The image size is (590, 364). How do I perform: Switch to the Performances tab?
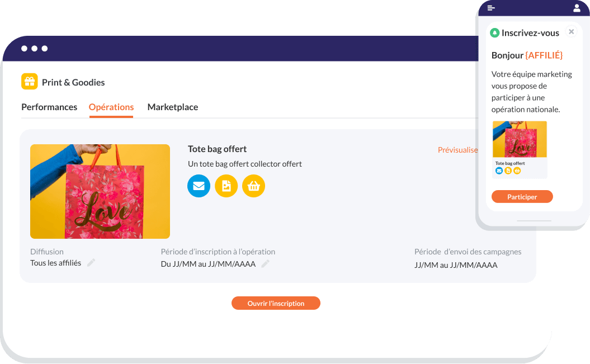click(49, 107)
